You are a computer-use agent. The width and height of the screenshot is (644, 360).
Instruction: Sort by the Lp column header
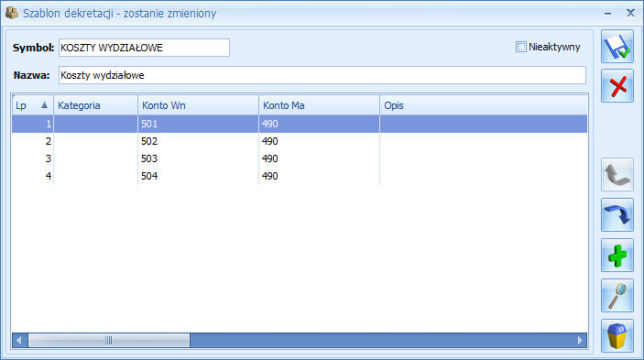(32, 105)
